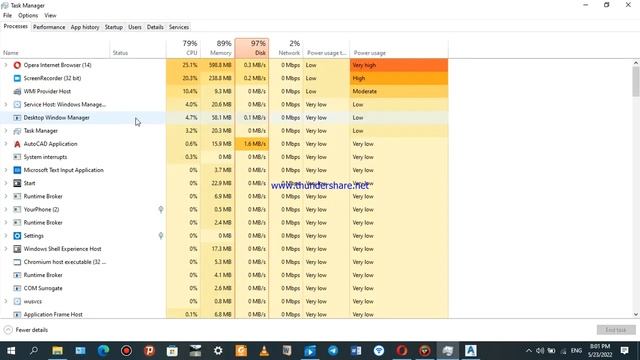Sort processes by Memory column header
The image size is (640, 360).
(218, 48)
